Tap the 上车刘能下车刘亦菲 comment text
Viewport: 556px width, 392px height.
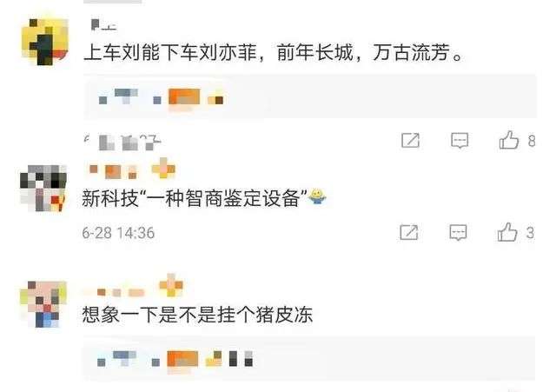pyautogui.click(x=274, y=52)
